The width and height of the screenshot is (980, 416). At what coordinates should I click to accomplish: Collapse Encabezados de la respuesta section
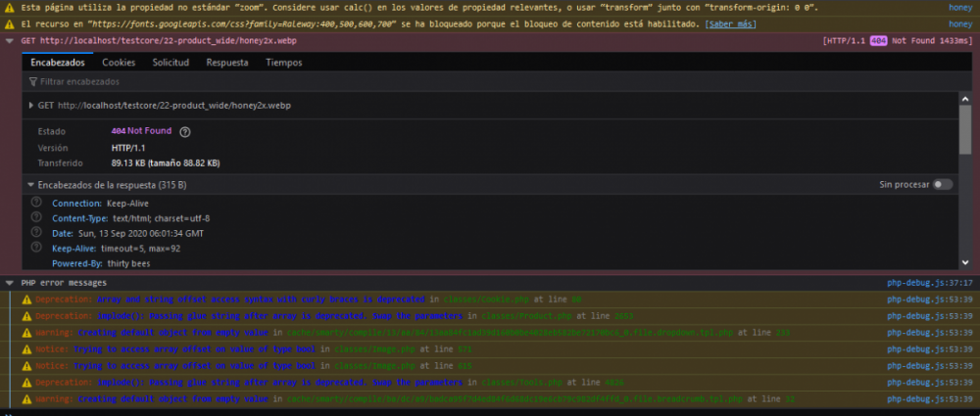(x=30, y=184)
